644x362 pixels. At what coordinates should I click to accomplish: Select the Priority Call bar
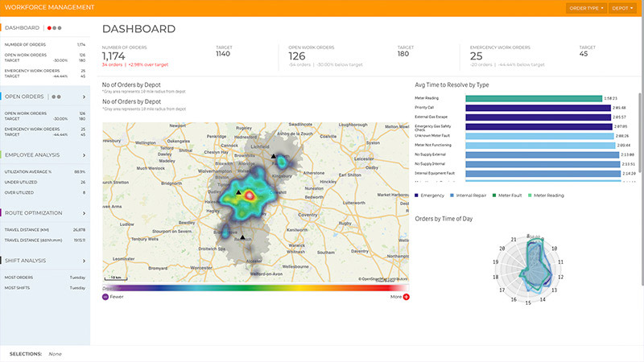(x=538, y=108)
